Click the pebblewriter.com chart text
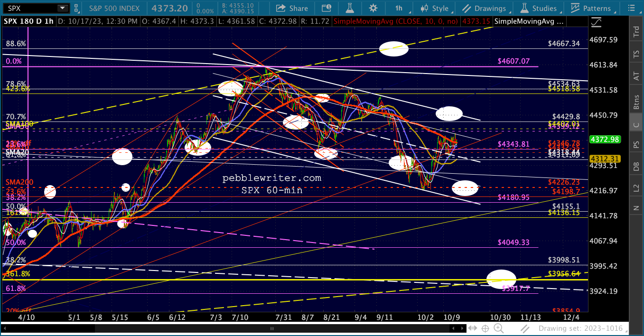The width and height of the screenshot is (644, 336). [x=272, y=178]
